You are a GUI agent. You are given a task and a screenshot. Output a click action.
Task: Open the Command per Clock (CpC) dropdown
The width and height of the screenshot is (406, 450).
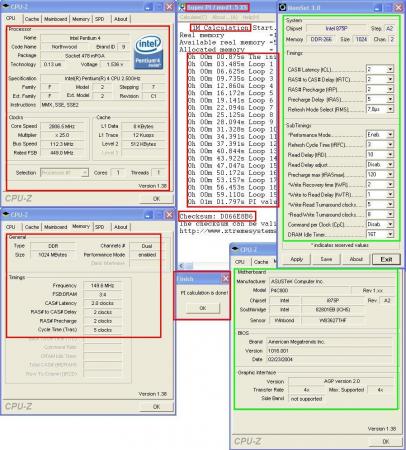click(390, 224)
